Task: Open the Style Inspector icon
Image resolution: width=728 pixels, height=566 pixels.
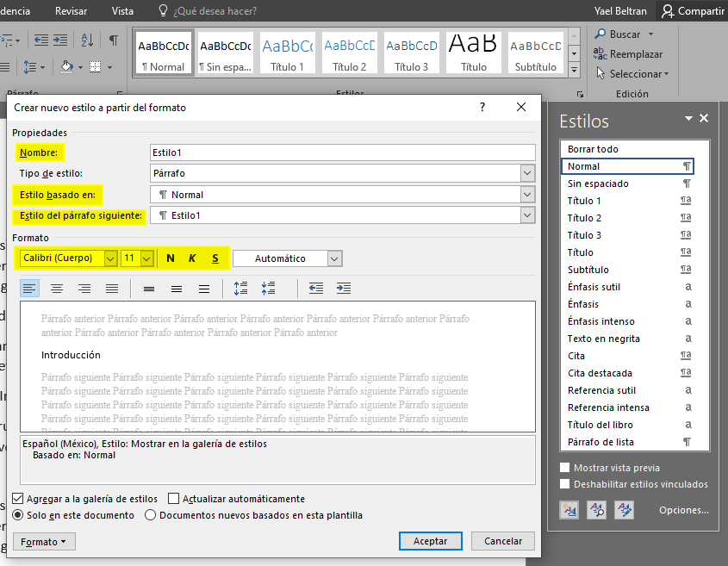Action: [x=596, y=510]
